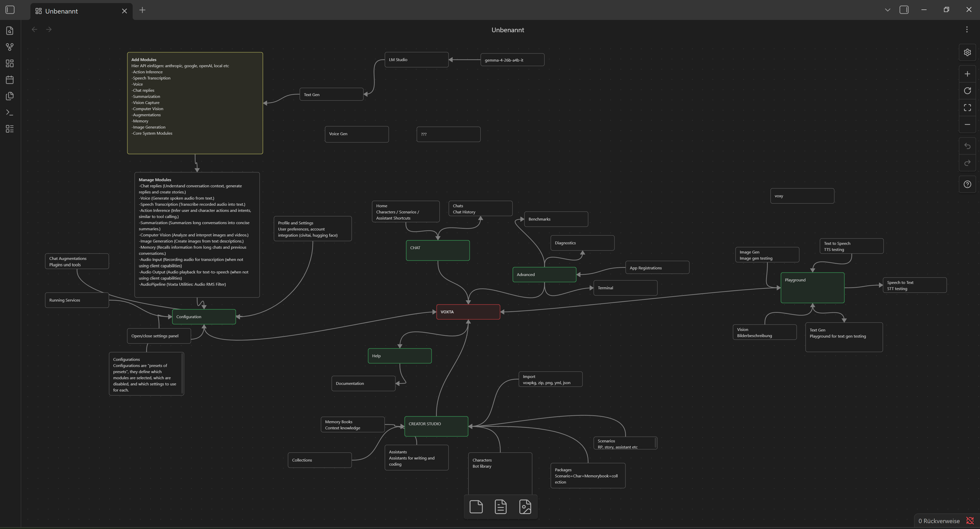The width and height of the screenshot is (980, 529).
Task: Open today's daily note calendar icon
Action: (10, 79)
